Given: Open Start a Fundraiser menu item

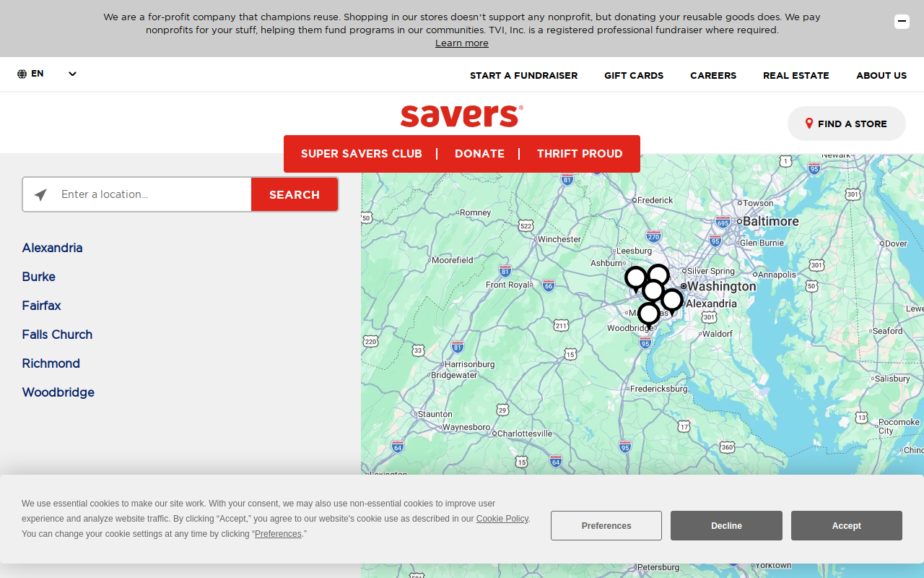Looking at the screenshot, I should [523, 75].
